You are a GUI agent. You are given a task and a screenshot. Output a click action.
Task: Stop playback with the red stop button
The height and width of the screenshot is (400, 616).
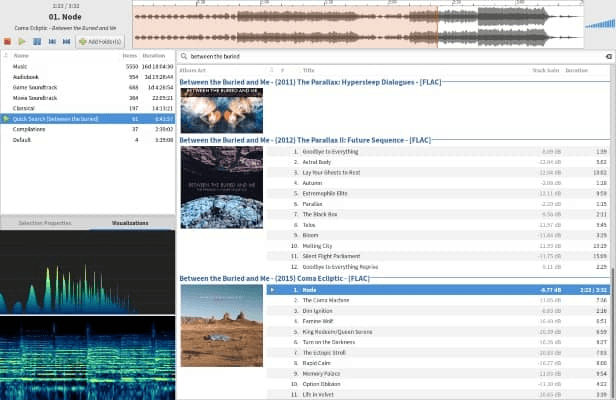7,41
